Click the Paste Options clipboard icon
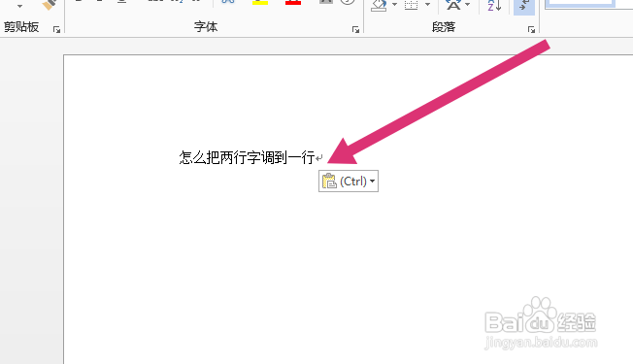The height and width of the screenshot is (364, 633). click(329, 182)
